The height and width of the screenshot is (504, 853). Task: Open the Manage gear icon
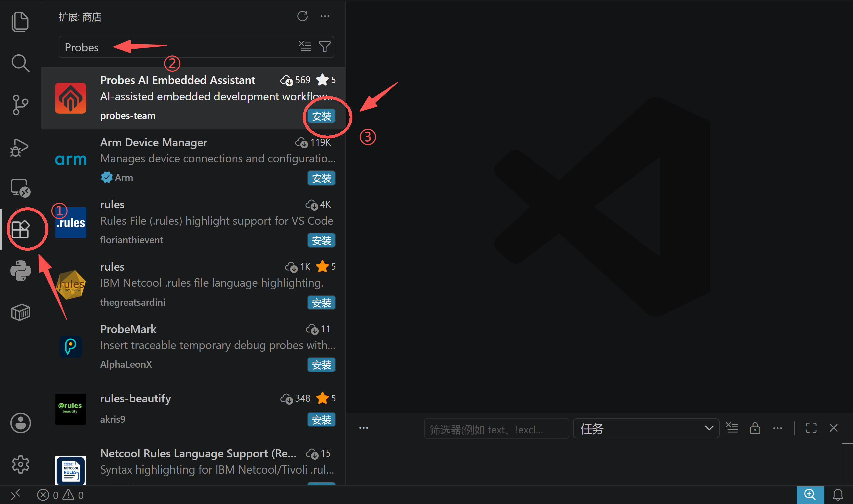tap(20, 464)
